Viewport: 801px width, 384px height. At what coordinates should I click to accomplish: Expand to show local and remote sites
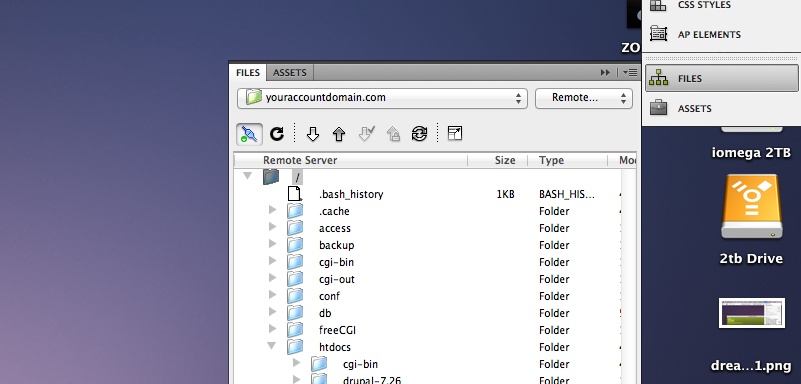(455, 134)
